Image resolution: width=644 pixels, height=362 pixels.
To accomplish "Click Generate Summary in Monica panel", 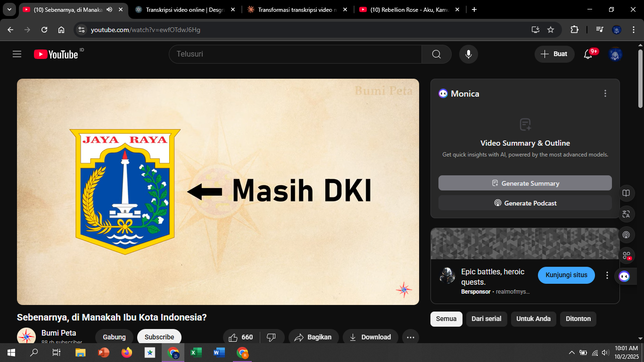I will (525, 183).
